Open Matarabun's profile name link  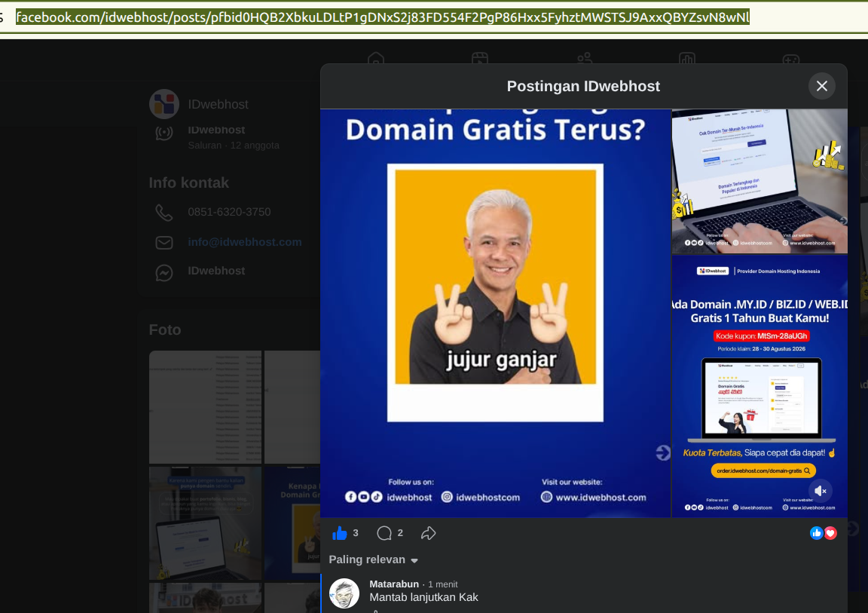(x=394, y=584)
